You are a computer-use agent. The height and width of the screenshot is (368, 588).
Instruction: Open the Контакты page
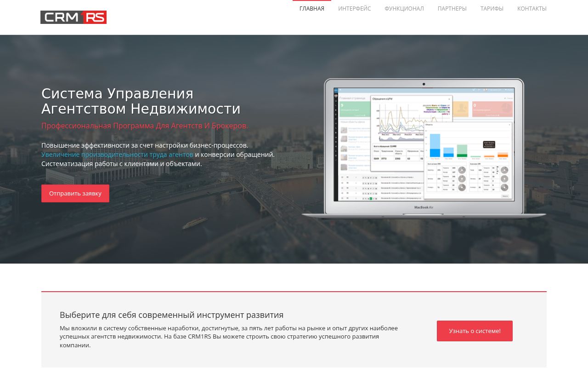[x=531, y=9]
